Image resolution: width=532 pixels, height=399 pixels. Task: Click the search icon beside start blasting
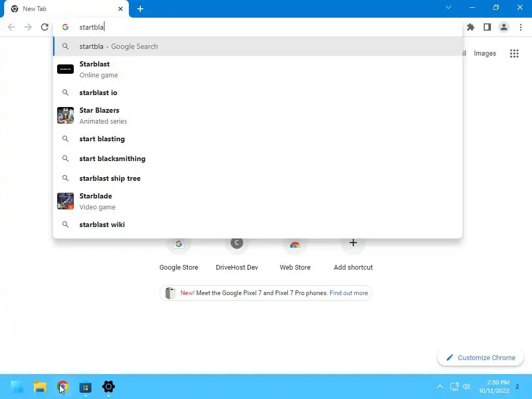65,139
